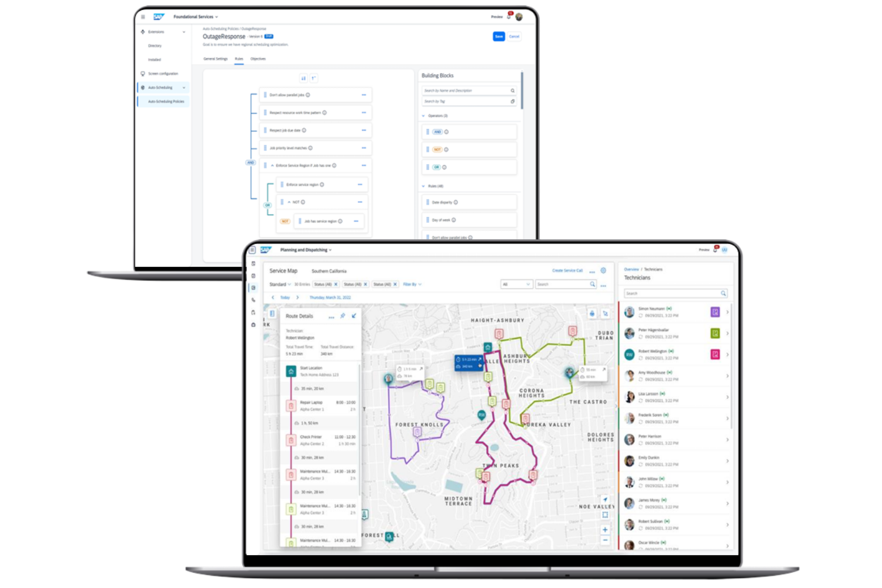This screenshot has width=882, height=588.
Task: Click the purple route icon for Simon Neumann
Action: [715, 312]
